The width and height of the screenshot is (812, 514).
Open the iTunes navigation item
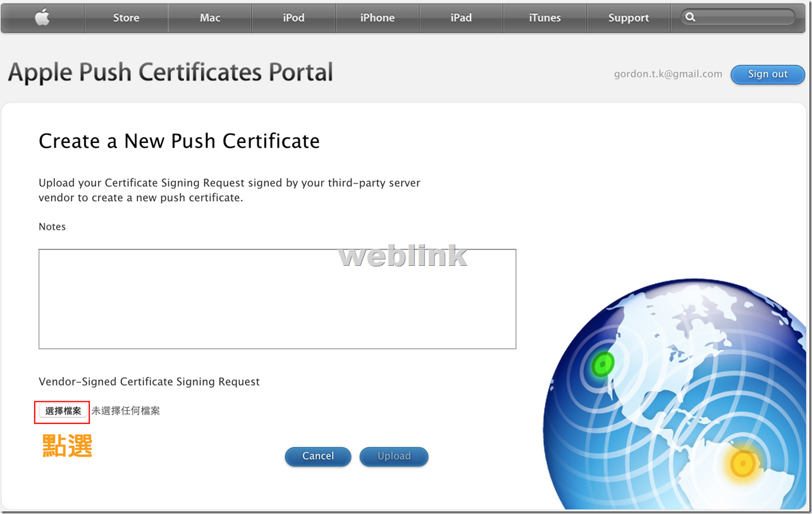(544, 18)
